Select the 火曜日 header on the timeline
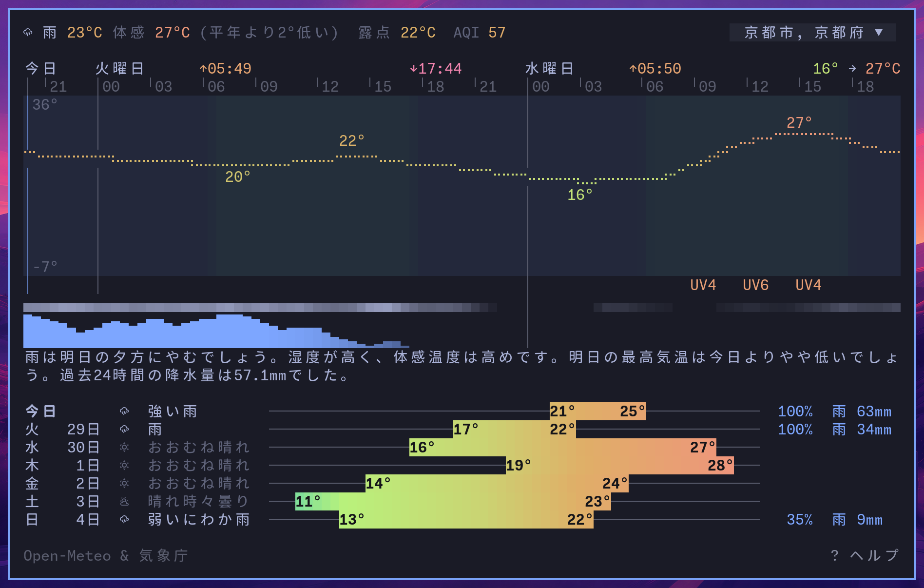 pyautogui.click(x=120, y=69)
